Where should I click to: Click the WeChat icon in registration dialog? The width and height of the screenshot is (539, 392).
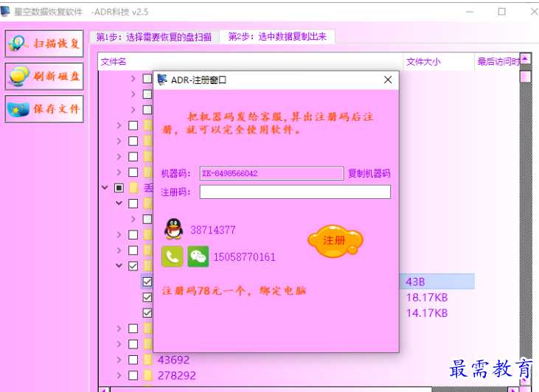click(x=198, y=256)
